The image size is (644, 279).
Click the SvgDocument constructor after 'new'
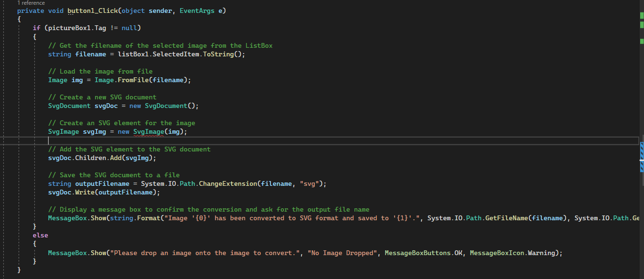166,106
